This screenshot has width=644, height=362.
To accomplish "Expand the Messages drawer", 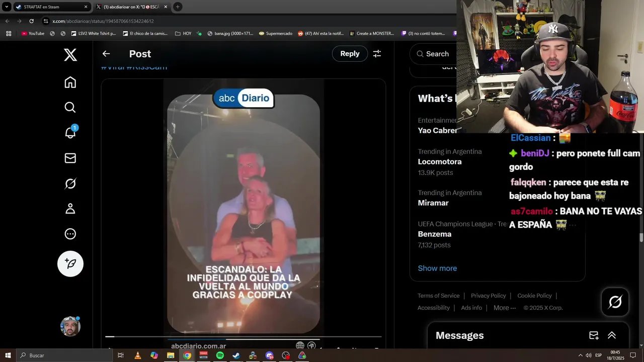I will 612,335.
